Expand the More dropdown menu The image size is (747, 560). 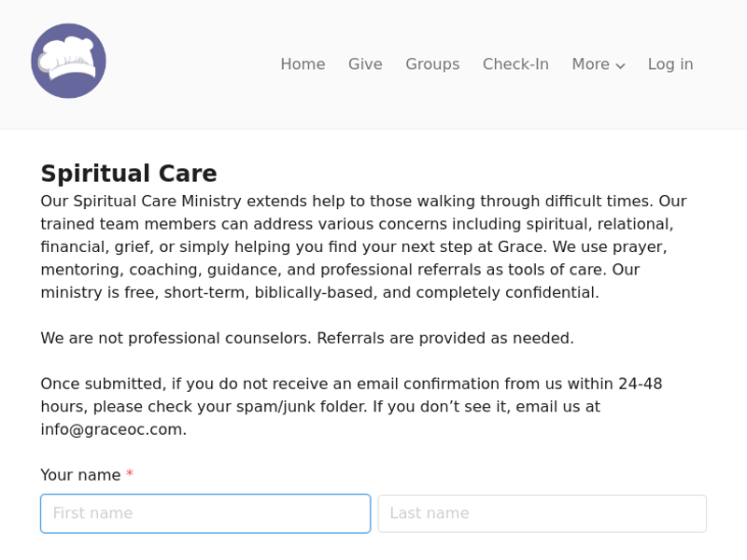pyautogui.click(x=599, y=64)
